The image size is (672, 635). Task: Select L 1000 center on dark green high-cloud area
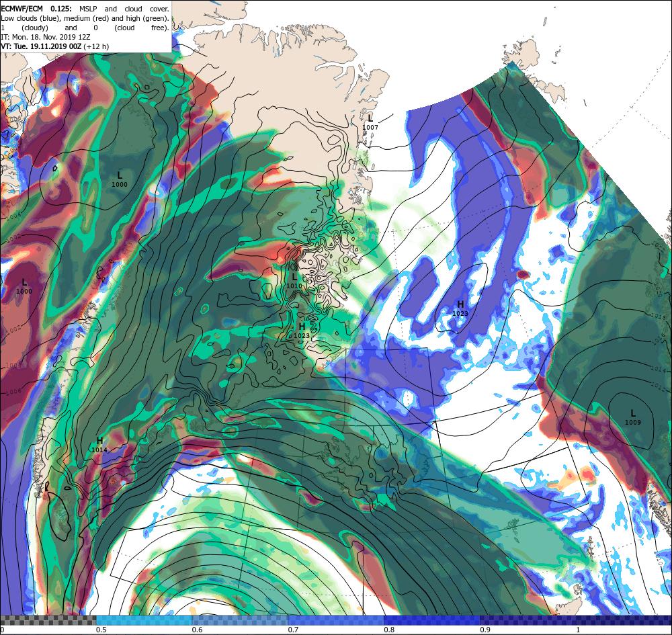120,179
